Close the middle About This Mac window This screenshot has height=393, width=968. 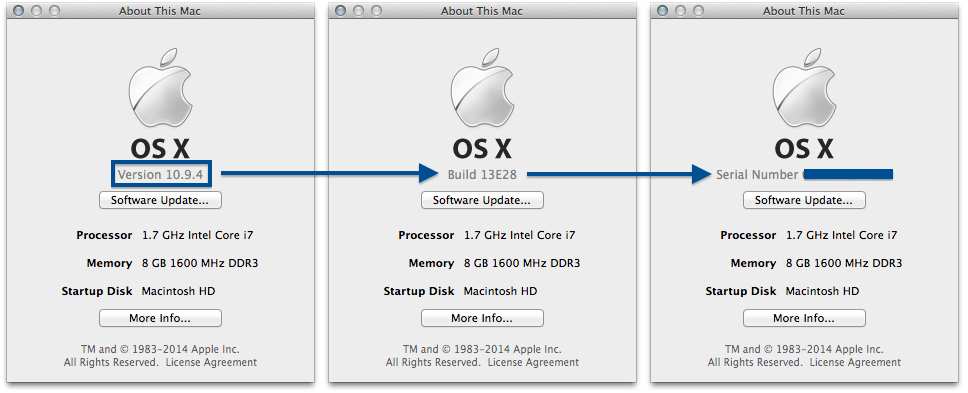341,10
